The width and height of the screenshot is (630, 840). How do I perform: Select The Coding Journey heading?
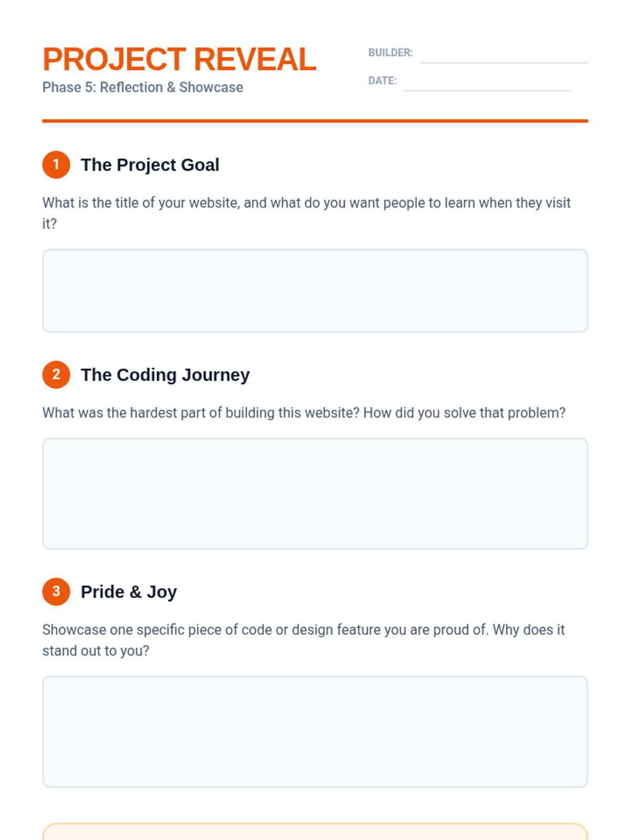165,375
